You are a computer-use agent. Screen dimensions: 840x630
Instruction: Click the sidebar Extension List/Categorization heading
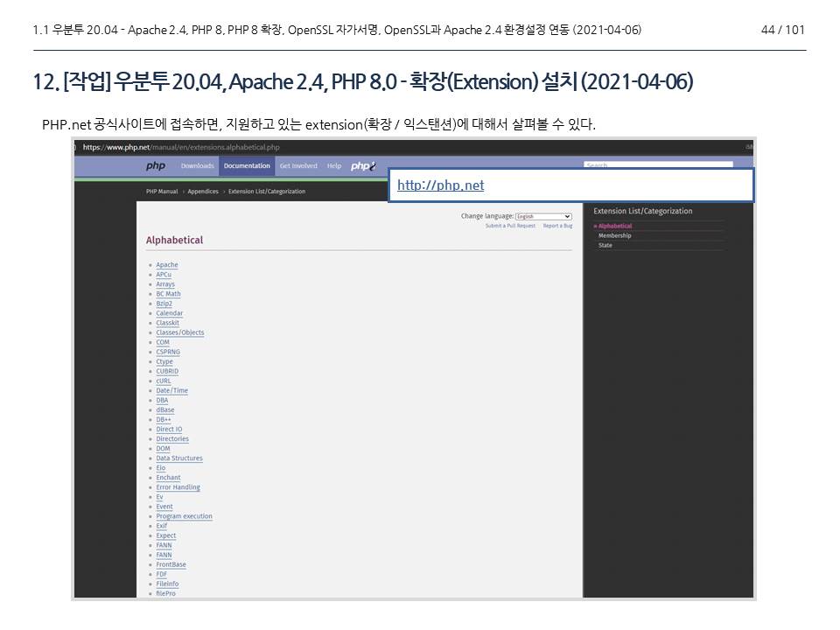click(643, 211)
